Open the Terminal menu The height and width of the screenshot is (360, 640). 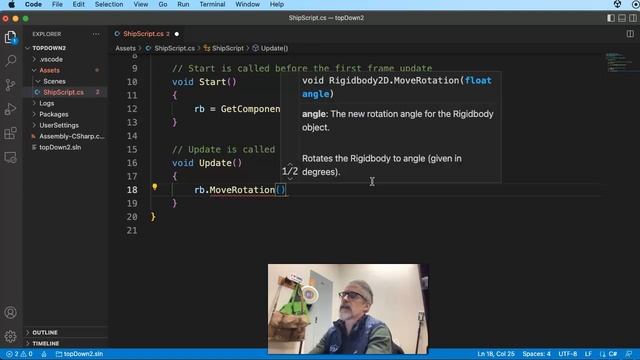212,4
